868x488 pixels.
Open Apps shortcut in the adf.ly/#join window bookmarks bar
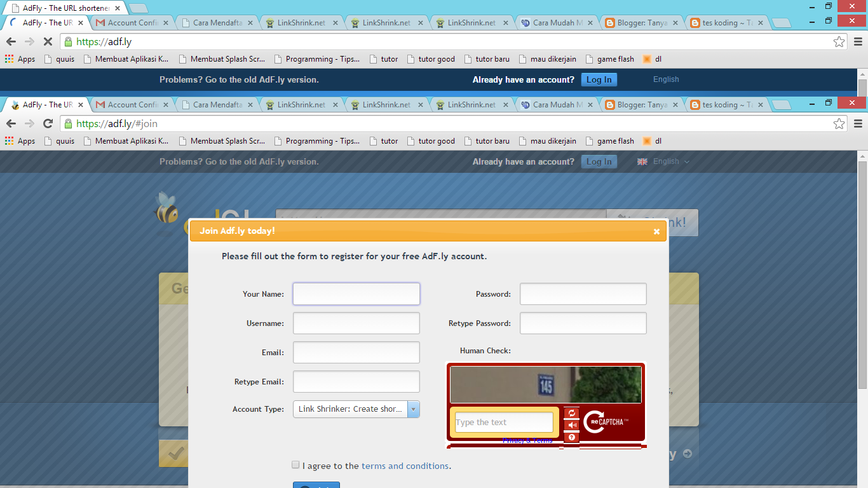[20, 141]
